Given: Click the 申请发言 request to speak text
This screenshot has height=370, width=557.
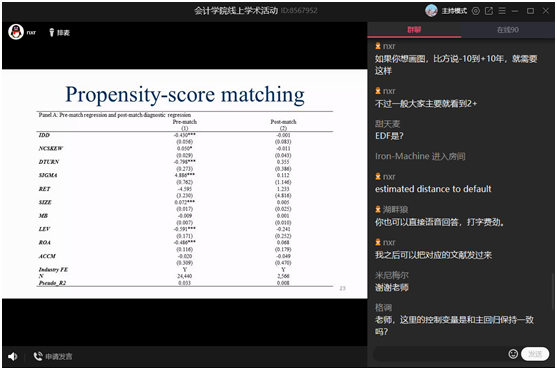Looking at the screenshot, I should [59, 357].
